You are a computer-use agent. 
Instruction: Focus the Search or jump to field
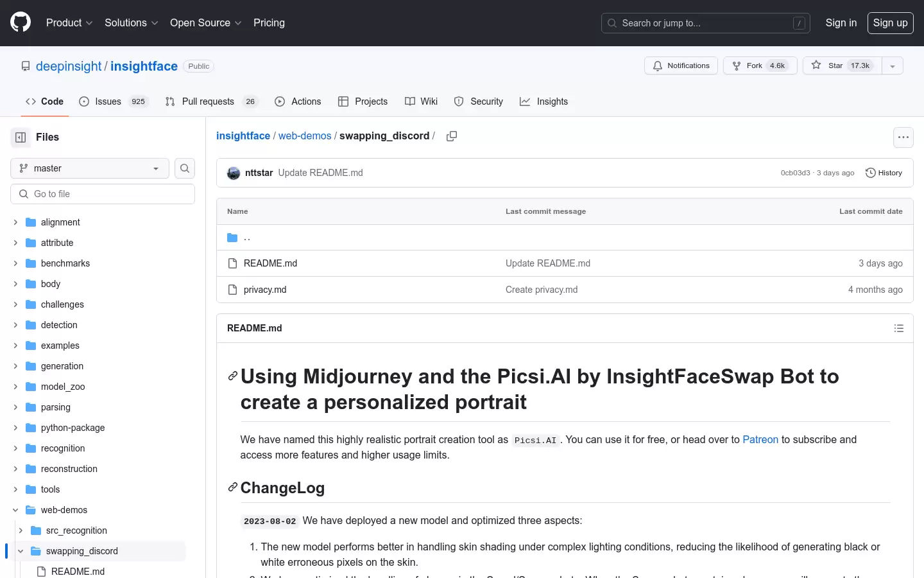(706, 23)
